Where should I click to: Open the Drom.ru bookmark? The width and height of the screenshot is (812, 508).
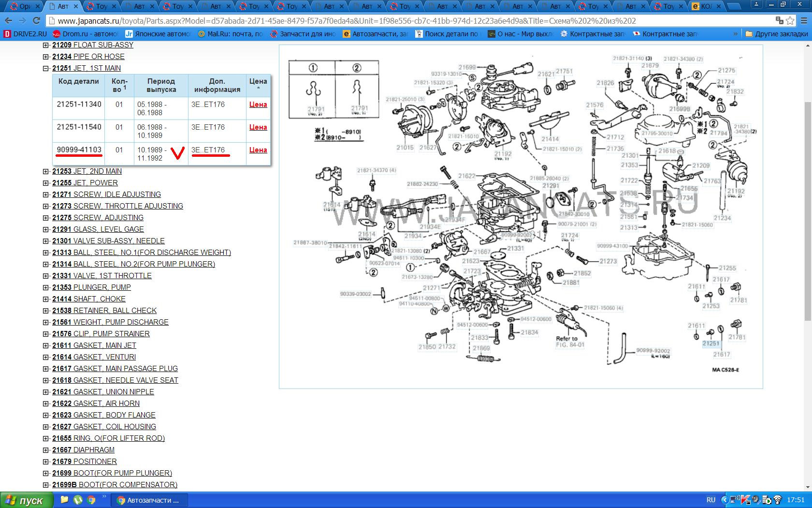pyautogui.click(x=86, y=34)
